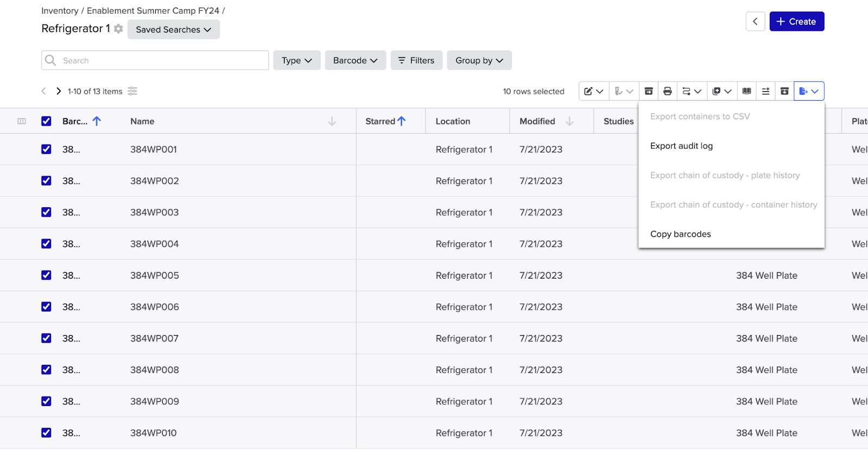
Task: Deselect the row checkbox for 384WP008
Action: 46,370
